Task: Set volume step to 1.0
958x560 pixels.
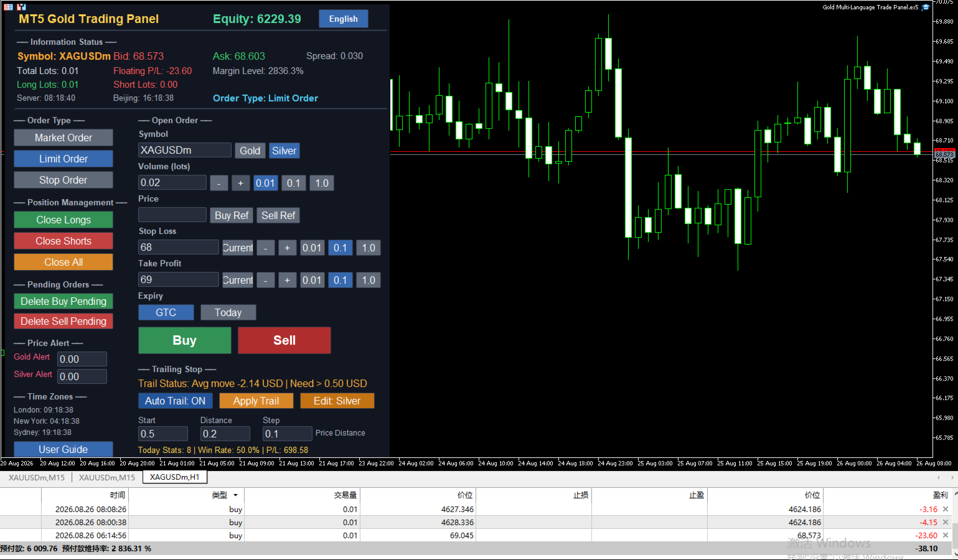Action: (322, 183)
